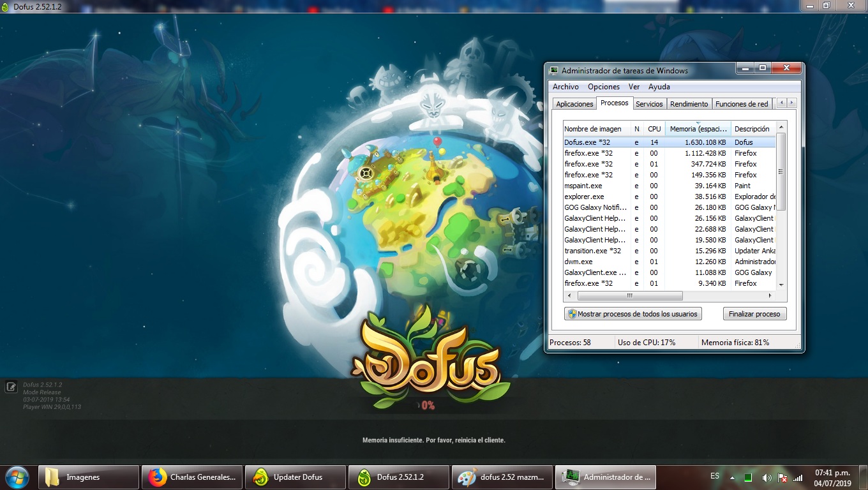Click process list vertical scrollbar thumb

(x=781, y=172)
